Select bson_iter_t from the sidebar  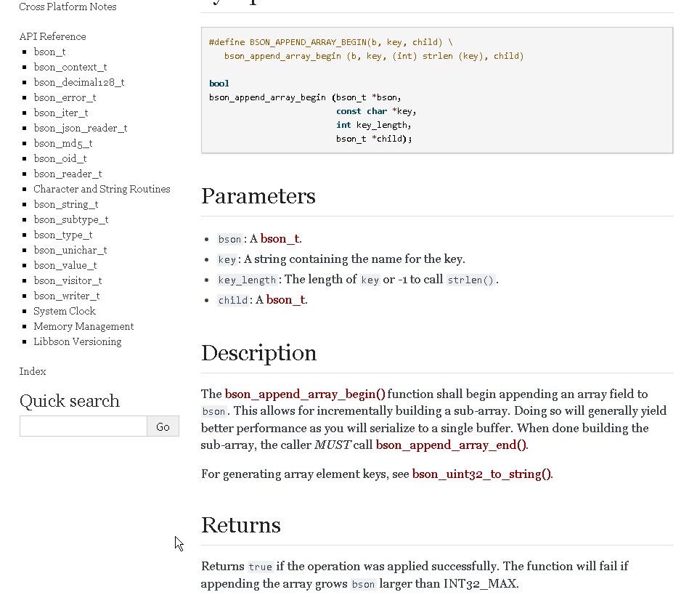[61, 113]
